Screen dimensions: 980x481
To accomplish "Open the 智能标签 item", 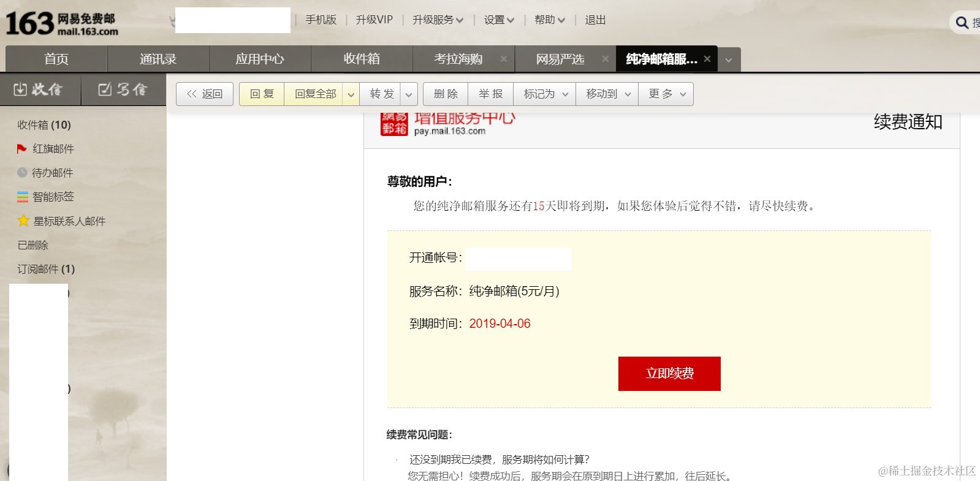I will (53, 197).
